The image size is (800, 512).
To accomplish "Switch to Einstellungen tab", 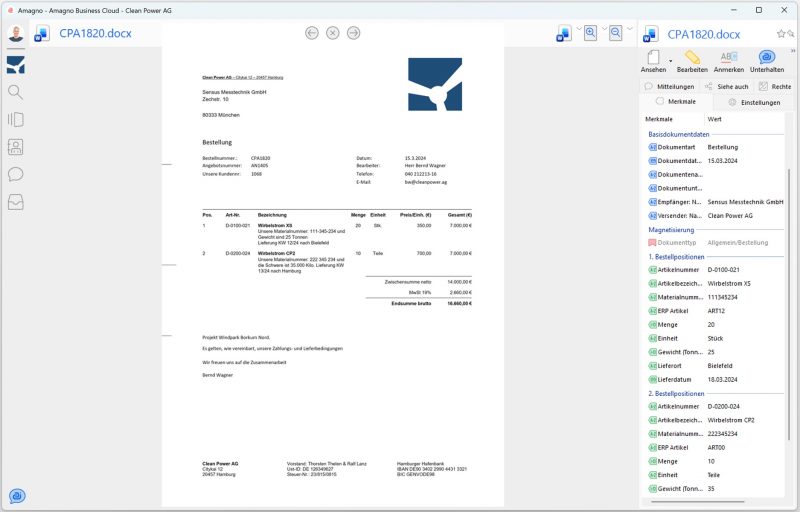I will (754, 103).
